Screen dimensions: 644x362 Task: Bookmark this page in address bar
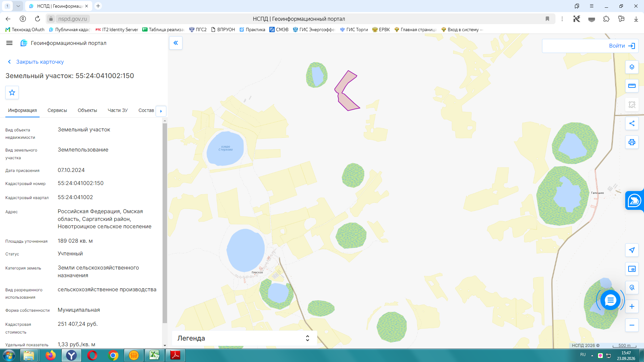[x=547, y=19]
